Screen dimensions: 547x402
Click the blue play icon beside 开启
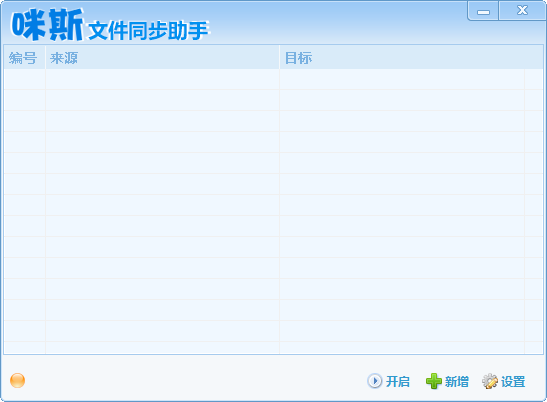375,381
